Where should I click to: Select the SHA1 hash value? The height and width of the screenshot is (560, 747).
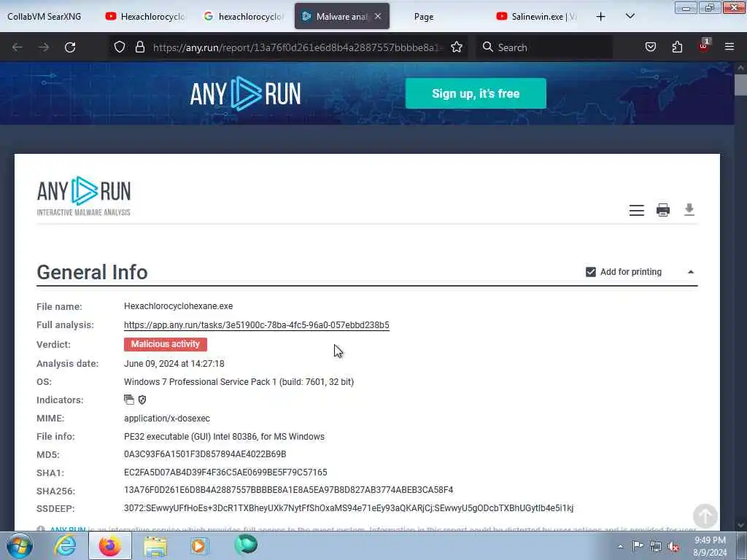coord(225,472)
